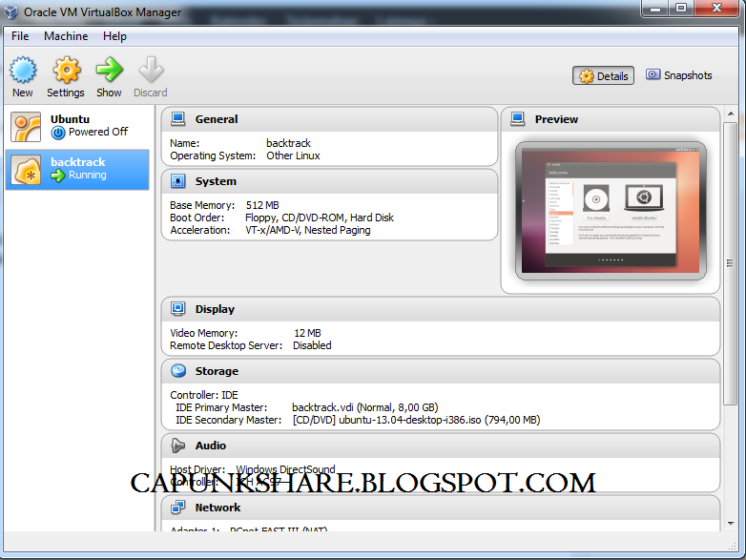Click the Display section screen icon
This screenshot has height=560, width=746.
coord(178,309)
